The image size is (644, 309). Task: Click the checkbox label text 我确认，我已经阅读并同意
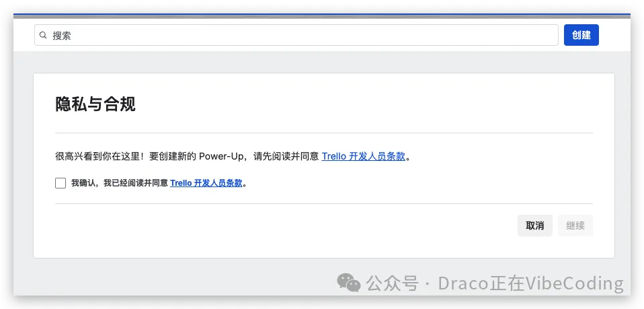[120, 183]
